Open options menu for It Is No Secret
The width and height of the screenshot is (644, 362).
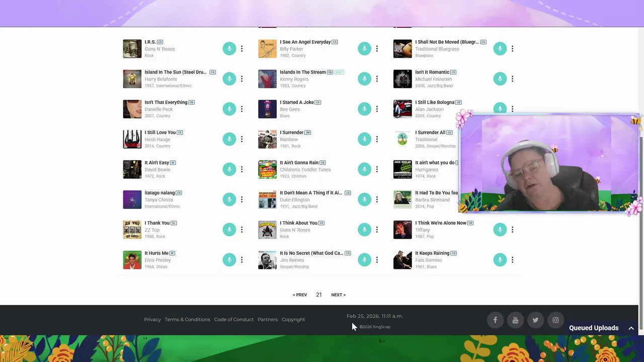click(x=377, y=259)
